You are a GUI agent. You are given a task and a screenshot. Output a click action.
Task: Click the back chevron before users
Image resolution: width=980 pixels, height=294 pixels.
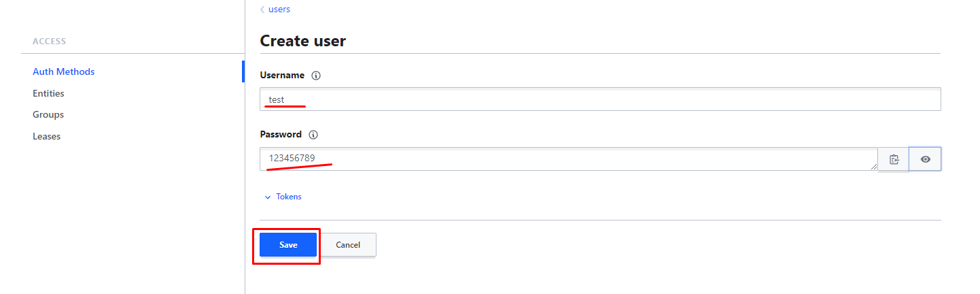[x=262, y=10]
